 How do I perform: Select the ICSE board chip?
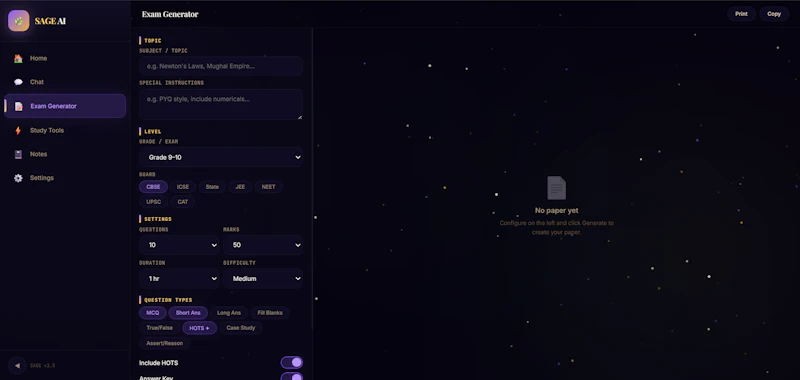click(183, 187)
